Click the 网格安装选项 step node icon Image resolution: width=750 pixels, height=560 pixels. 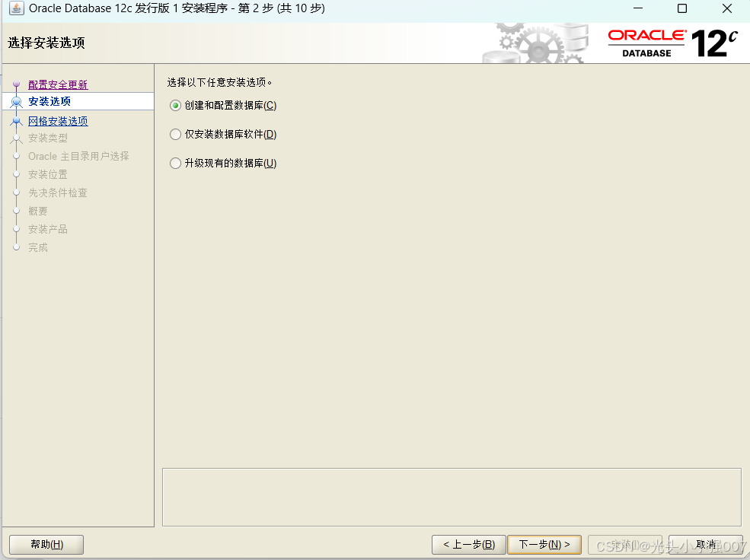[16, 120]
